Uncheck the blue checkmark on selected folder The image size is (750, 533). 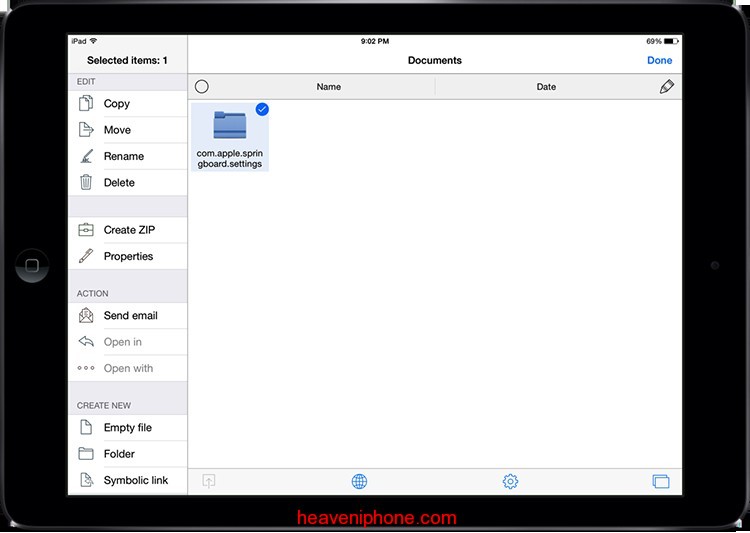pyautogui.click(x=262, y=109)
